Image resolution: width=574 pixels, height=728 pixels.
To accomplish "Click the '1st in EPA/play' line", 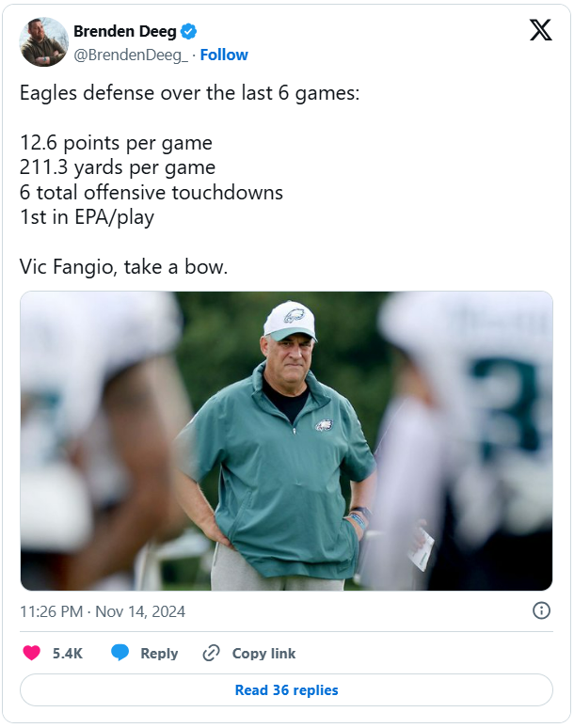I will (x=87, y=217).
